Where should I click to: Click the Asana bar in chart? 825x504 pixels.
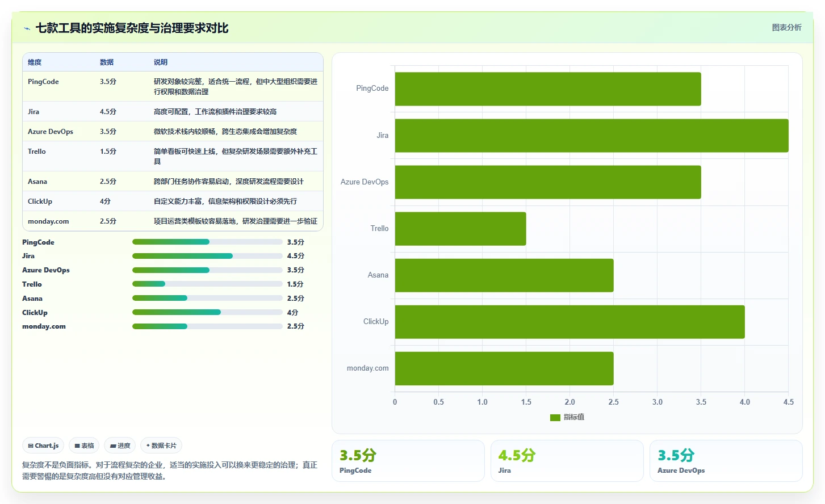(x=504, y=275)
